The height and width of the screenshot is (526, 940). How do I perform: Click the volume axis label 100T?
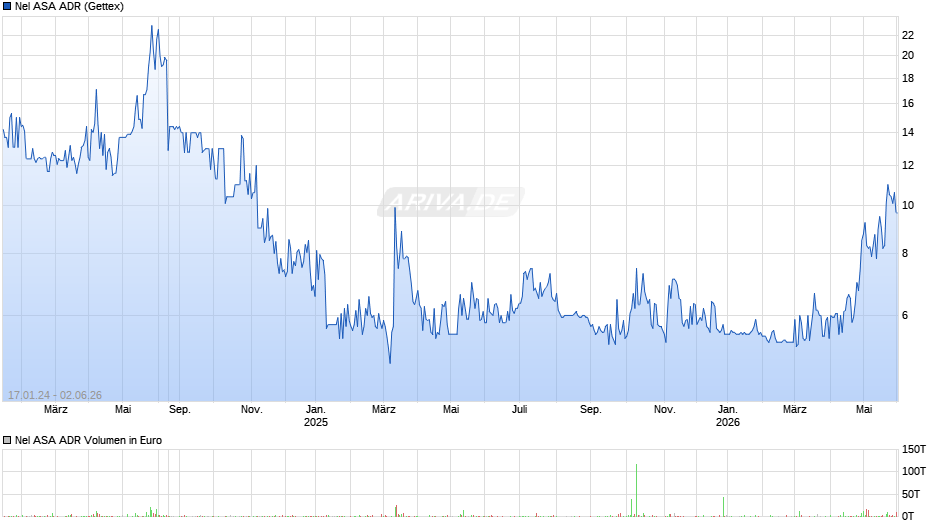pyautogui.click(x=914, y=471)
